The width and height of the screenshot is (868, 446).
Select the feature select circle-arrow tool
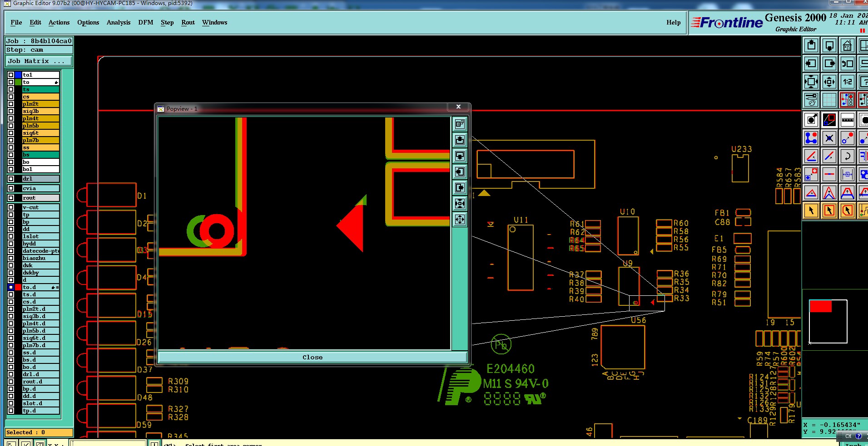(811, 120)
